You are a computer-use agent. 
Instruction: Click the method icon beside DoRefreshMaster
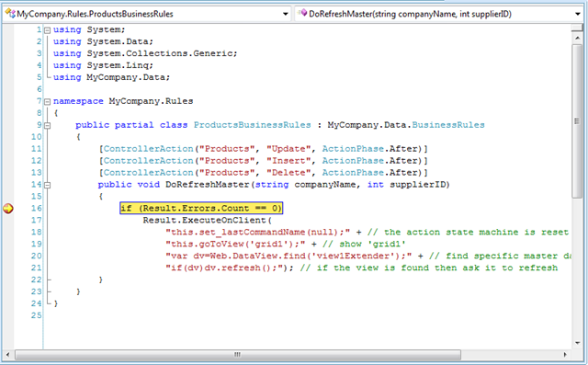click(302, 14)
